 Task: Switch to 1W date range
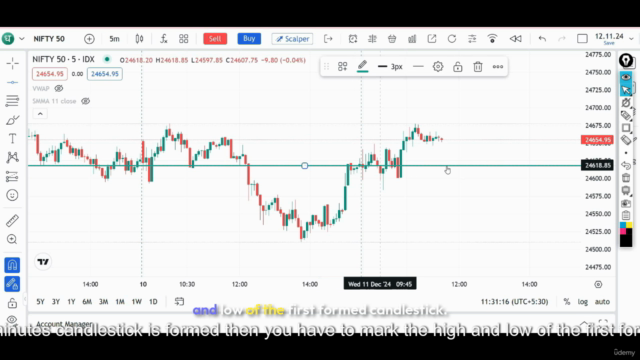(x=136, y=302)
